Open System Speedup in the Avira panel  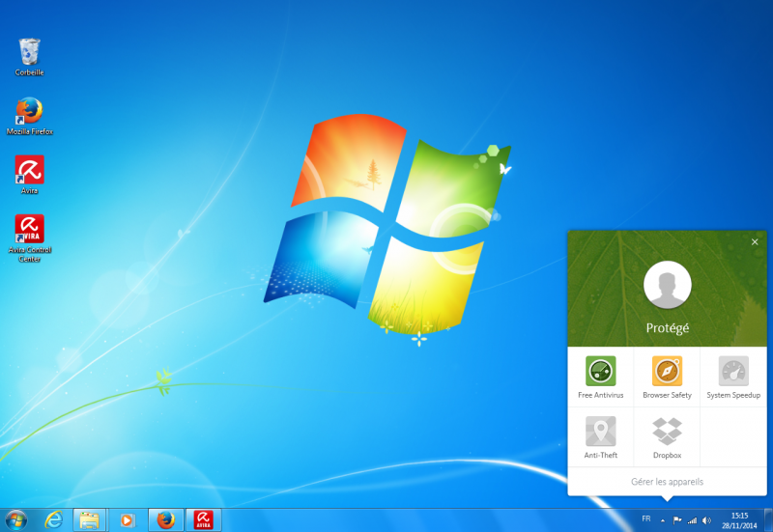(733, 377)
